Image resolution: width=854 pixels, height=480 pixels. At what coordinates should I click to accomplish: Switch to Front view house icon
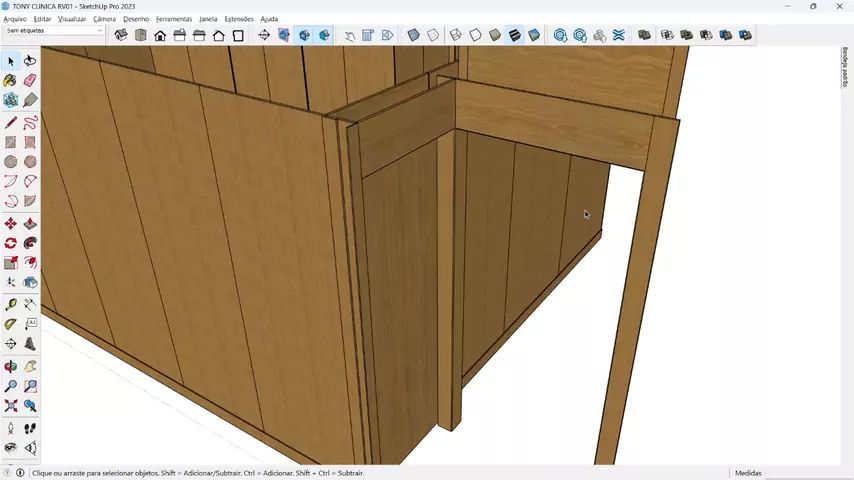[x=160, y=35]
